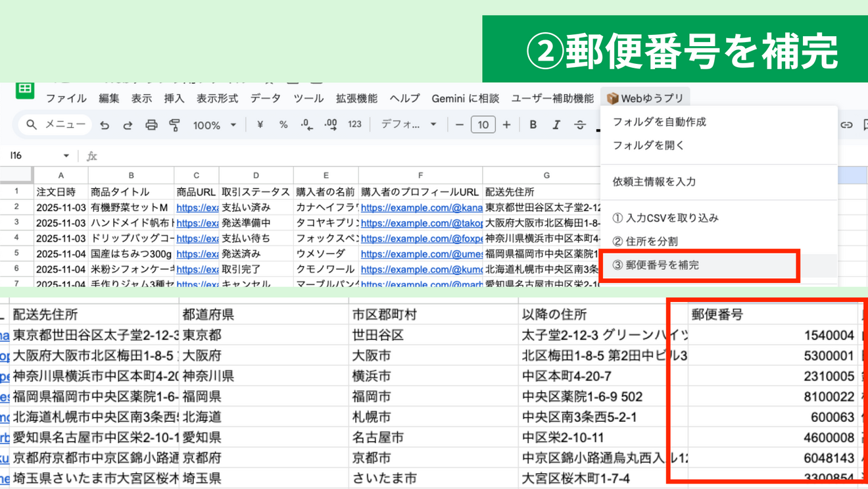Click the postal code cell 8100022
Viewport: 868px width, 489px height.
[x=775, y=397]
